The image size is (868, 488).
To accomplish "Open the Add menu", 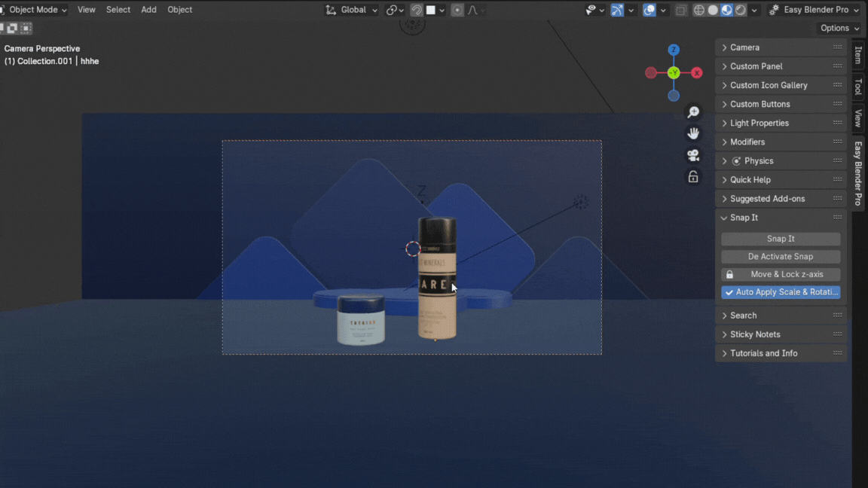I will pos(148,10).
